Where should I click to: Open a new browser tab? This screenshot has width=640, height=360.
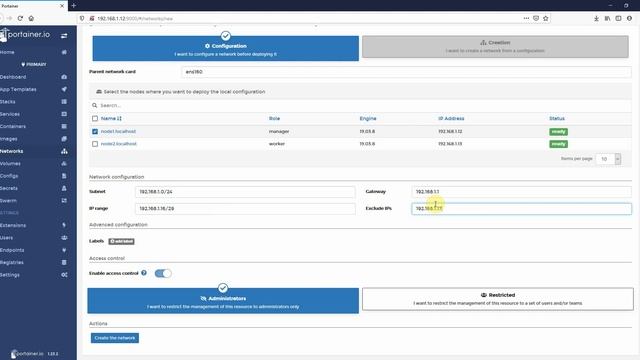73,6
